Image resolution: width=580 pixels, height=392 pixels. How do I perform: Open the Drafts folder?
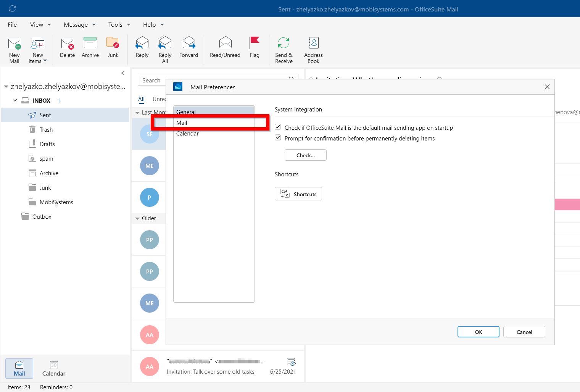[65, 144]
